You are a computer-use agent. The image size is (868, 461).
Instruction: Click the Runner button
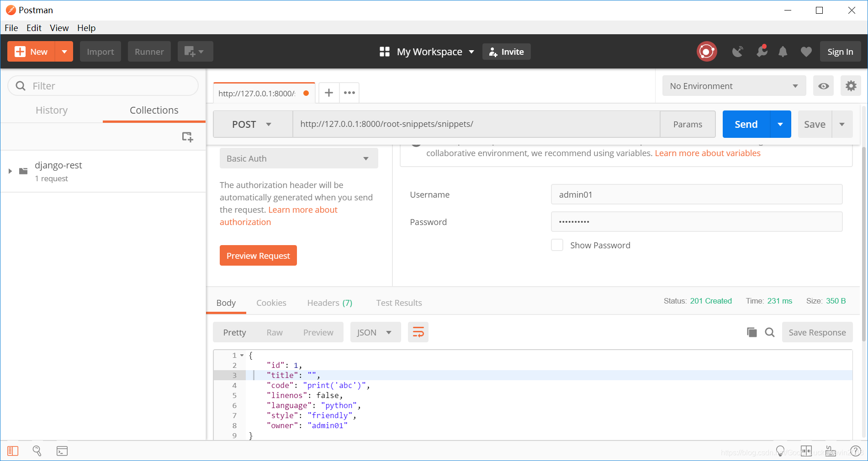149,52
